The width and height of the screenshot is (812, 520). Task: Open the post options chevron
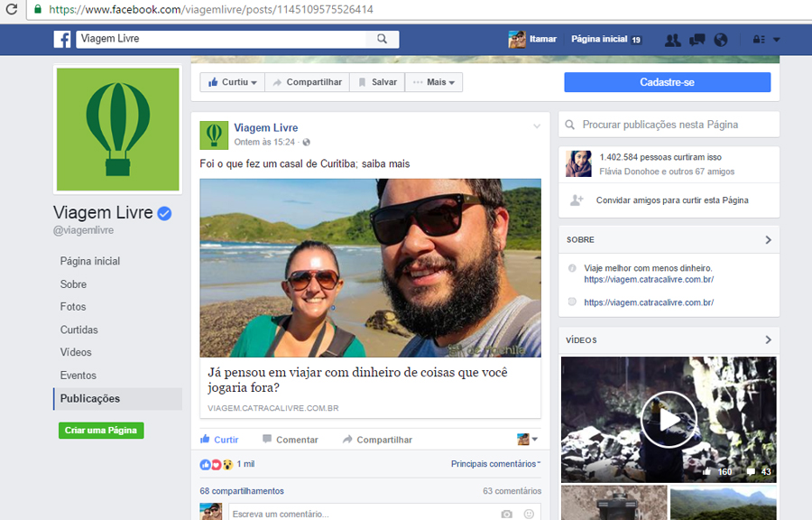click(537, 126)
